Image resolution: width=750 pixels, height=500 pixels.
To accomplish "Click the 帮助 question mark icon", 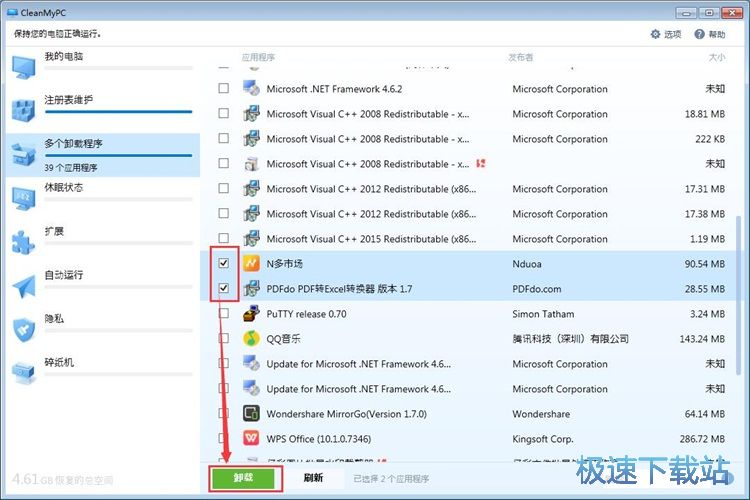I will tap(699, 34).
